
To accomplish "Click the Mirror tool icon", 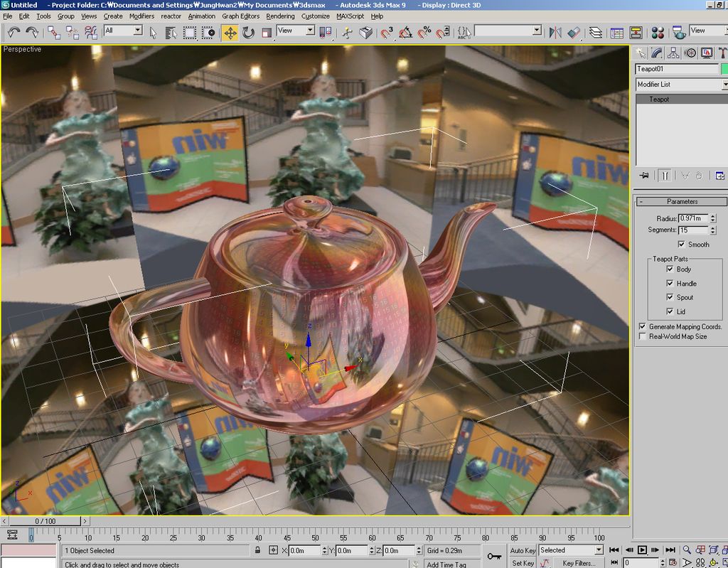I will 555,32.
